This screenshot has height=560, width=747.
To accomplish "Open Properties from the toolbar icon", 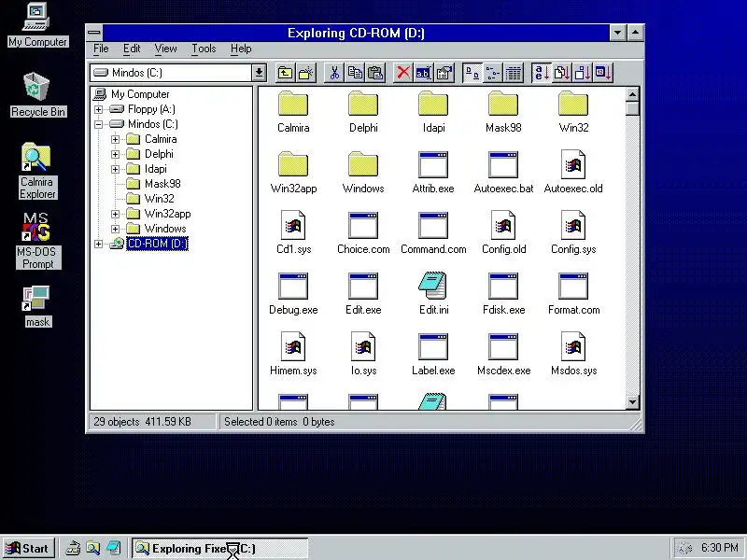I will tap(444, 73).
